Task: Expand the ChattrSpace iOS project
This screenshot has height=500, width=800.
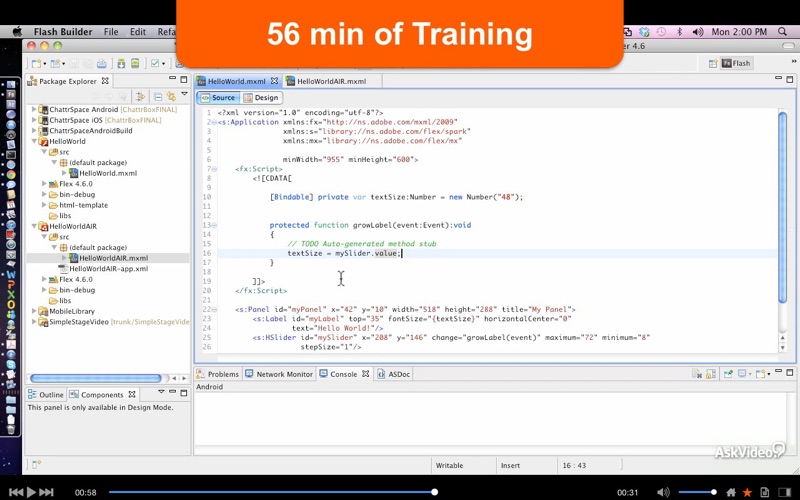Action: [x=34, y=120]
